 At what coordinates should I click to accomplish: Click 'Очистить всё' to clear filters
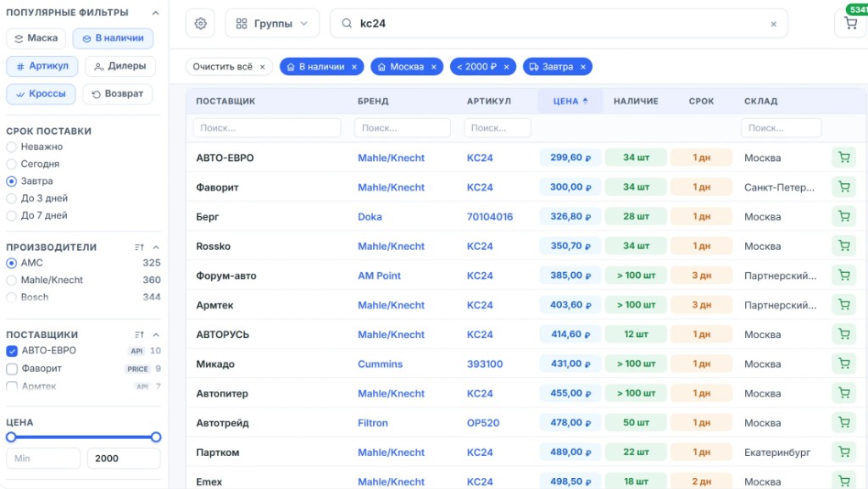click(x=229, y=67)
